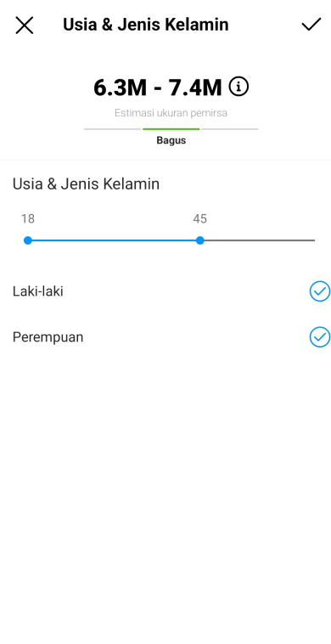Screen dimensions: 331x644
Task: Tap the Usia & Jenis Kelamin section heading
Action: click(x=86, y=184)
